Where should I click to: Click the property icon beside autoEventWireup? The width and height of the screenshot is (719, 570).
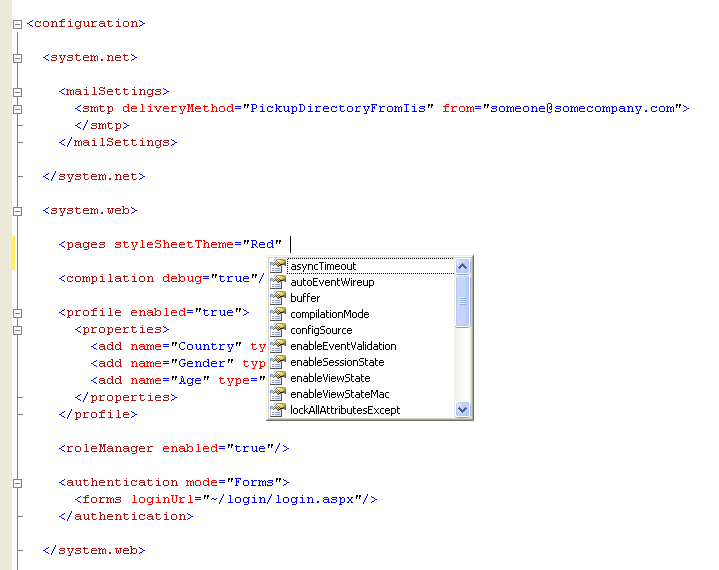(277, 282)
